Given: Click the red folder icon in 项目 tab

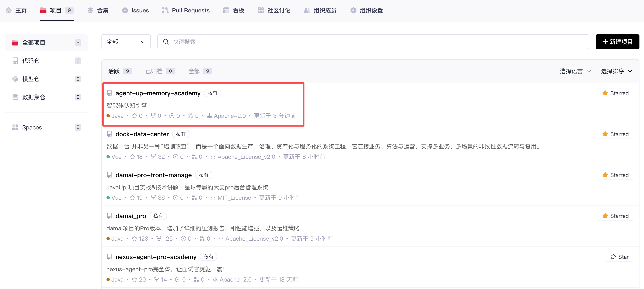Looking at the screenshot, I should click(43, 10).
